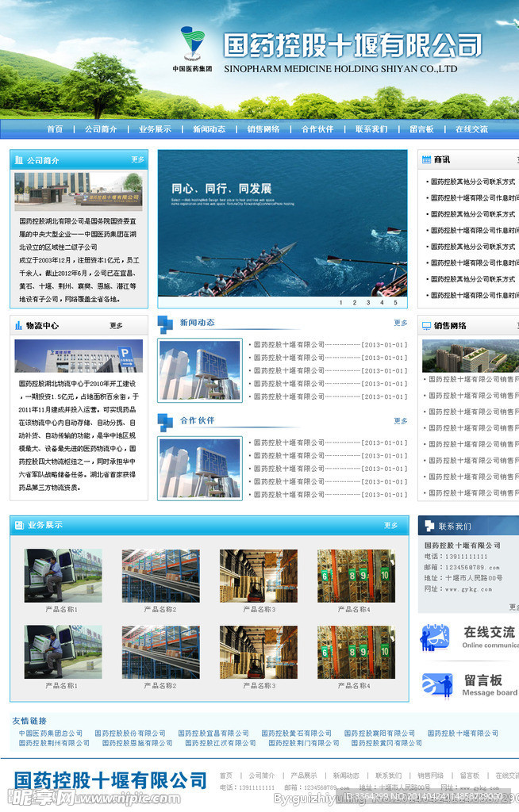
Task: Open friendly link 国药控股黄石有限公司
Action: pyautogui.click(x=297, y=733)
